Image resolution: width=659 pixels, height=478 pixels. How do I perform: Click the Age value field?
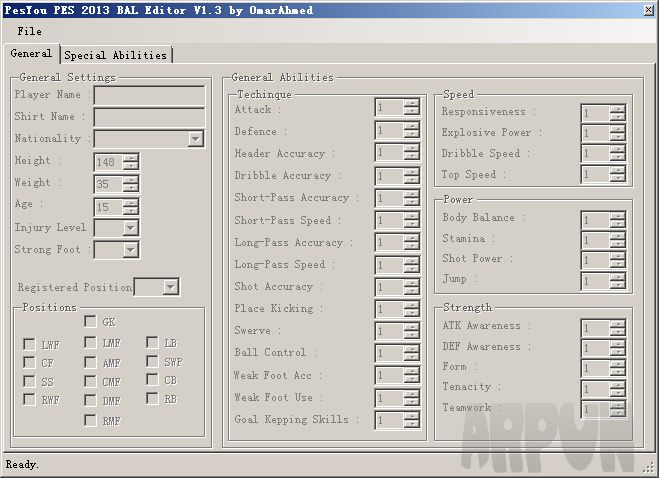[109, 207]
